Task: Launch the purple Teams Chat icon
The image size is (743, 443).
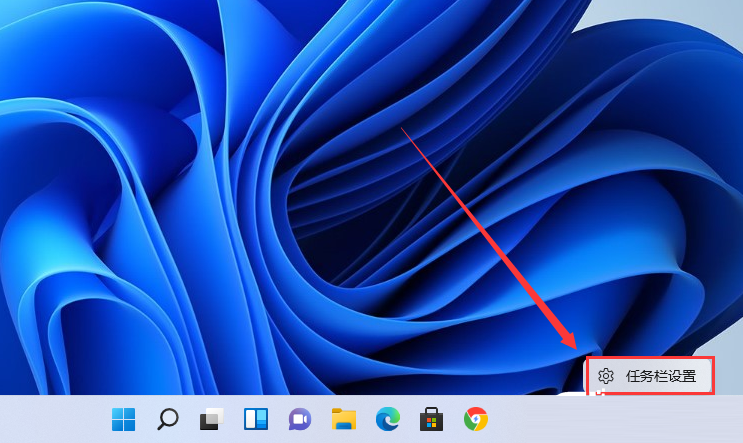Action: [299, 419]
